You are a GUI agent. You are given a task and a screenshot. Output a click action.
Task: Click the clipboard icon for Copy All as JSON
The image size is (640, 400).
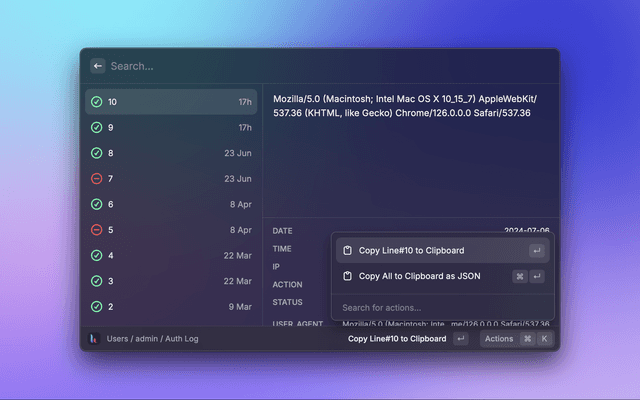click(x=347, y=276)
